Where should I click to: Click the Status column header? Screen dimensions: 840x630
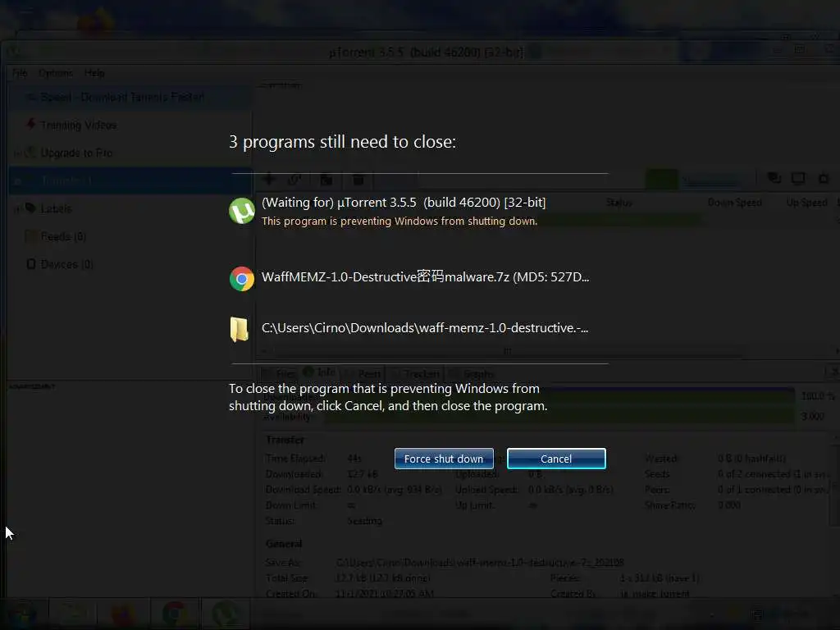pos(619,203)
